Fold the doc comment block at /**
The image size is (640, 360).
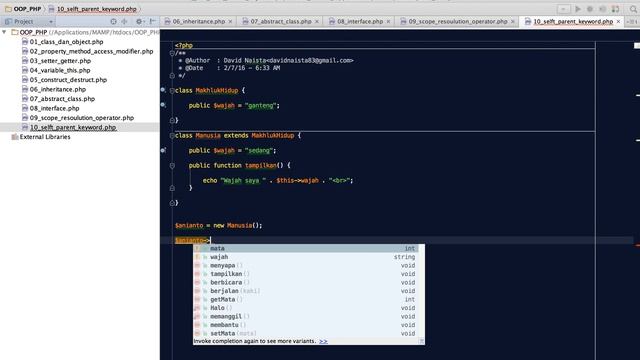coord(172,53)
